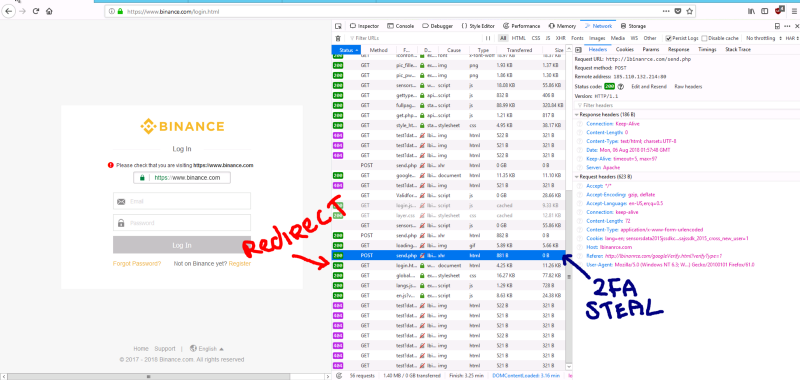Image resolution: width=800 pixels, height=380 pixels.
Task: Clear network log with trash icon
Action: click(x=337, y=38)
